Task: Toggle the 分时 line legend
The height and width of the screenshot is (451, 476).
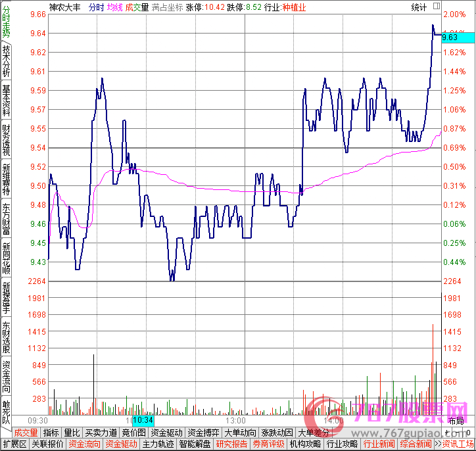Action: tap(96, 7)
